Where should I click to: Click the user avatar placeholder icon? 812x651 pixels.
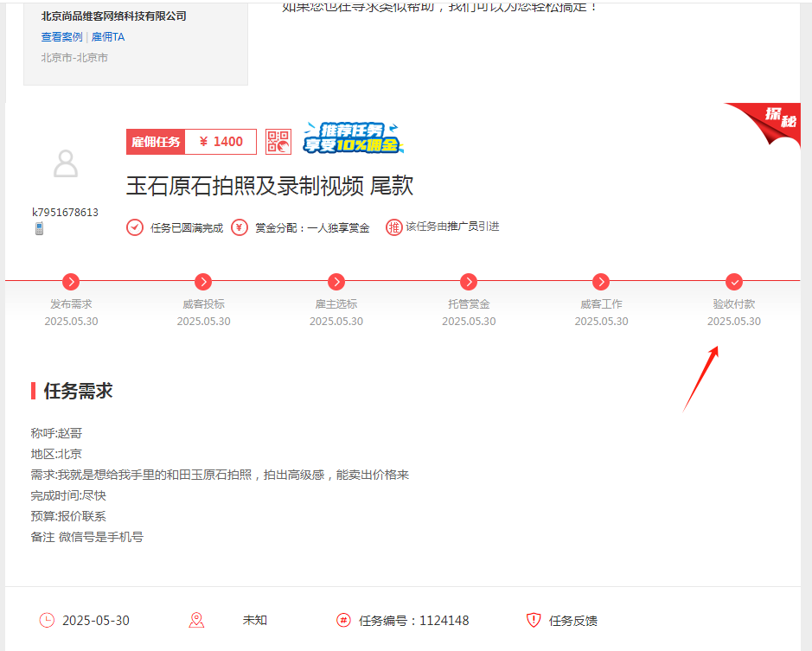click(x=66, y=164)
